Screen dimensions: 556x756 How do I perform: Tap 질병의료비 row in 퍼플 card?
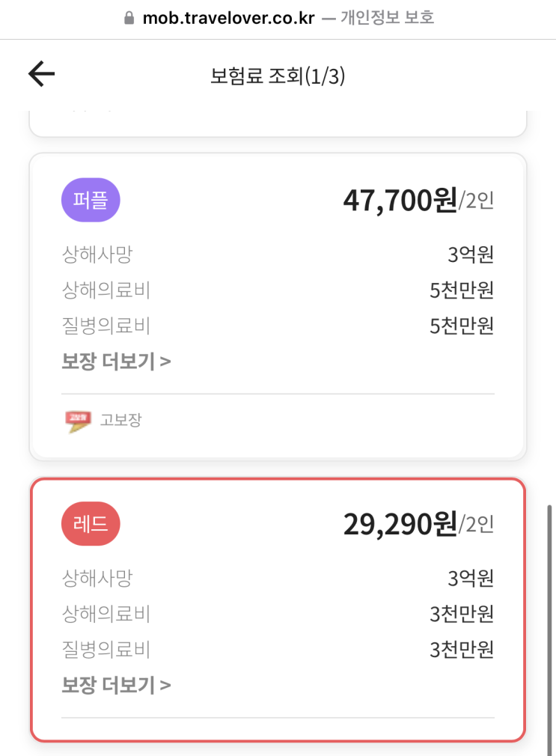[x=106, y=326]
